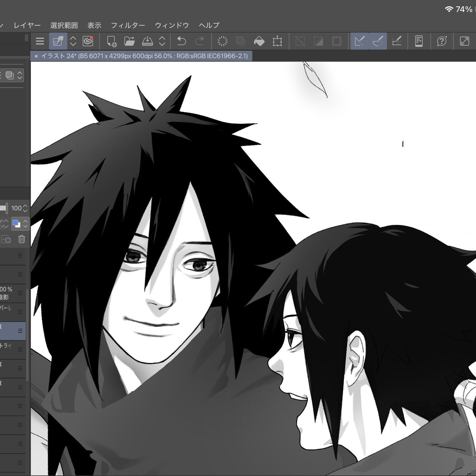Expand the dropdown beside the overlapping-squares icon

(x=20, y=75)
